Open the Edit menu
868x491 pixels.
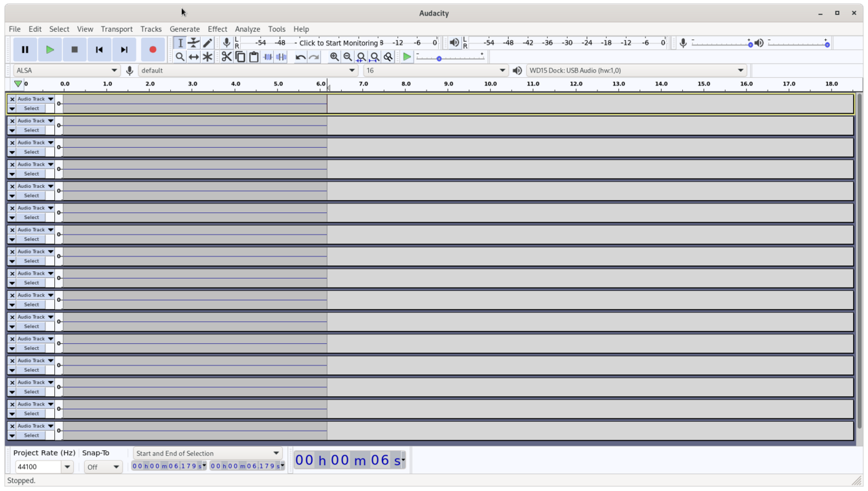coord(35,29)
